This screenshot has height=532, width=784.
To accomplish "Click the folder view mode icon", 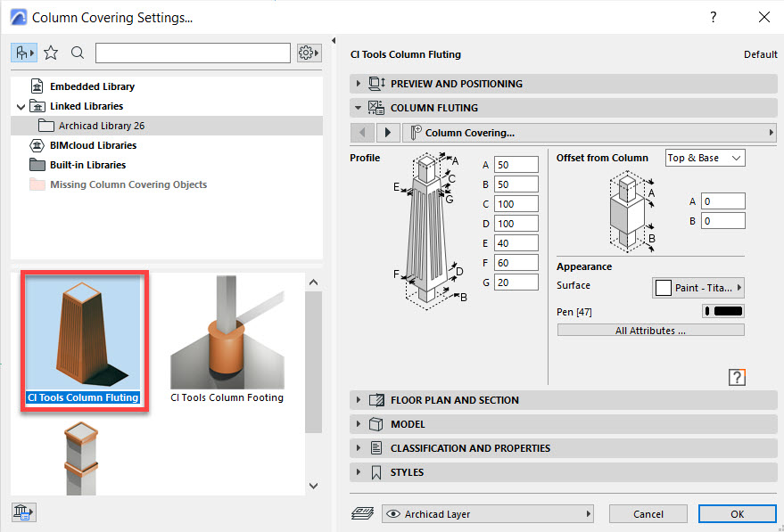I will pos(23,53).
